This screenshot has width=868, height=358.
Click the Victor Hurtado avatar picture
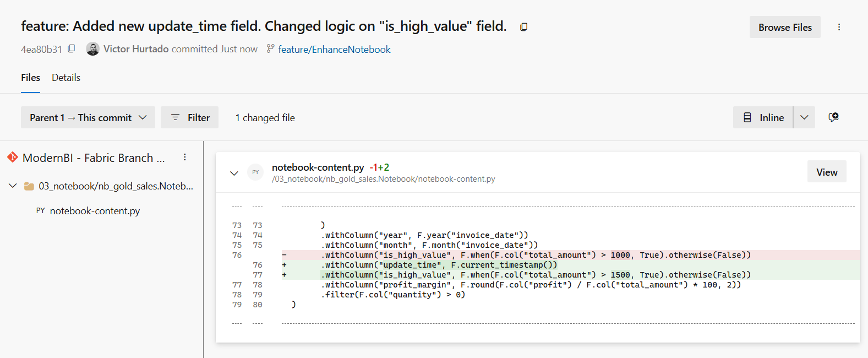coord(93,49)
